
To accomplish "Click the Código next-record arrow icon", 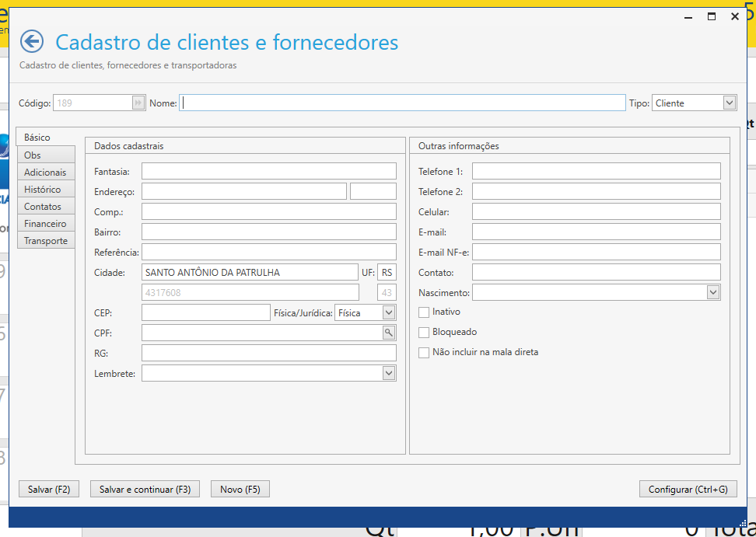I will click(x=138, y=103).
